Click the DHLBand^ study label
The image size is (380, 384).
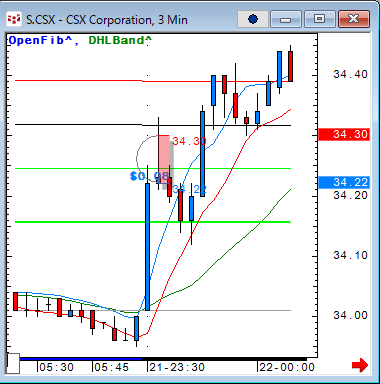(x=120, y=41)
